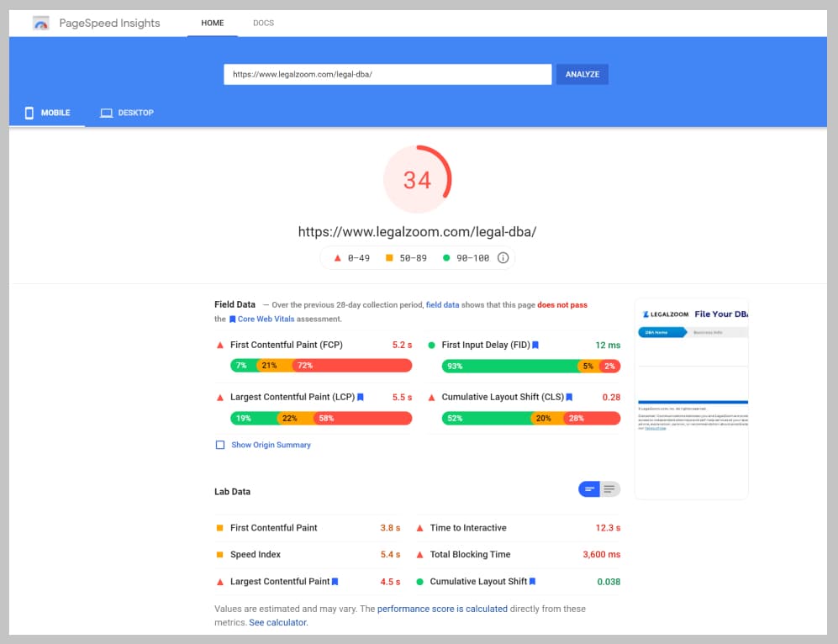838x644 pixels.
Task: Click the red triangle beside lab Largest Contentful Paint
Action: [219, 582]
